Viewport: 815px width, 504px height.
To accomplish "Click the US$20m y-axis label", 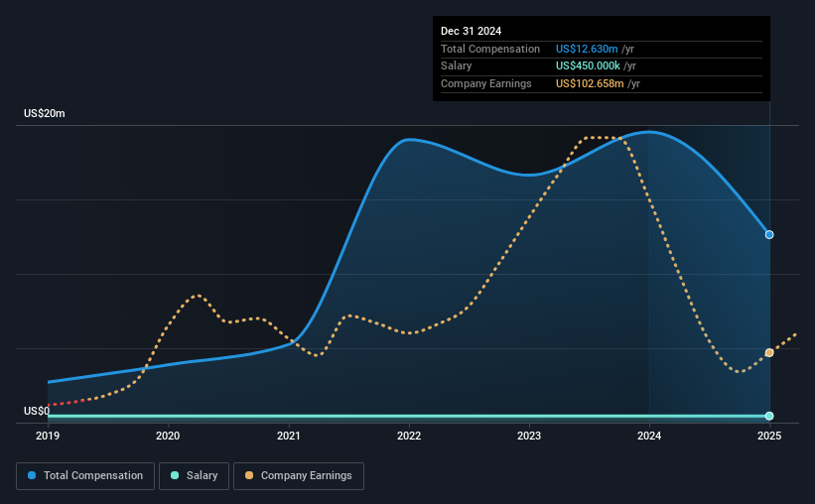I will [45, 113].
